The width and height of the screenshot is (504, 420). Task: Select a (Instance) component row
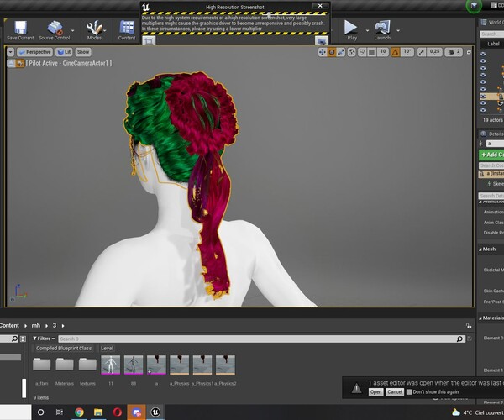pyautogui.click(x=491, y=174)
